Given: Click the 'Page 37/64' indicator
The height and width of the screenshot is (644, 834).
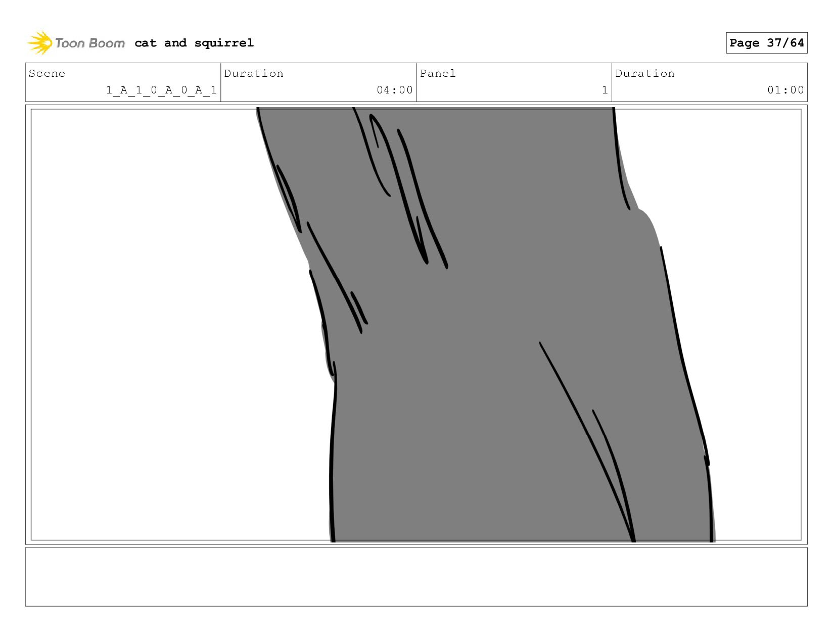Looking at the screenshot, I should pyautogui.click(x=766, y=43).
